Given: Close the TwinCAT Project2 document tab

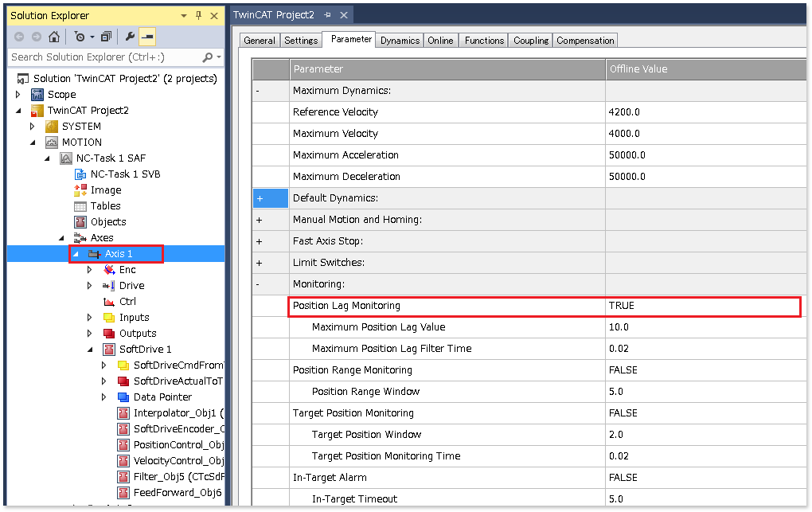Looking at the screenshot, I should 343,15.
